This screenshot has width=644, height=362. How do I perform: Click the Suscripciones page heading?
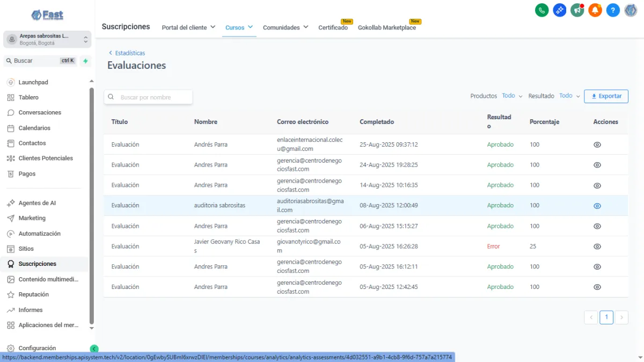[x=126, y=26]
